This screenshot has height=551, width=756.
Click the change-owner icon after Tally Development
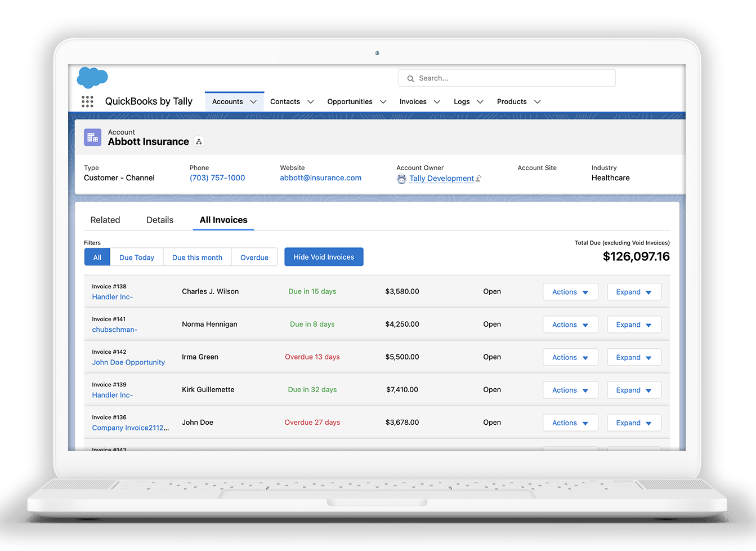[478, 179]
